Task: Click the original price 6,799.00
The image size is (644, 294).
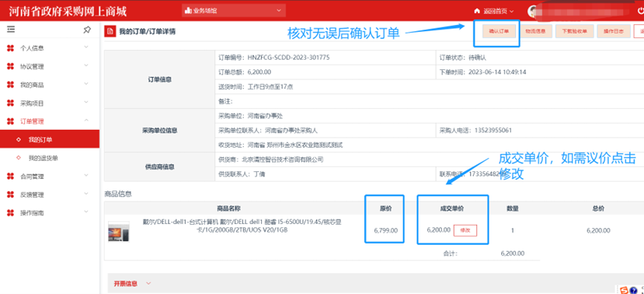Action: click(385, 230)
